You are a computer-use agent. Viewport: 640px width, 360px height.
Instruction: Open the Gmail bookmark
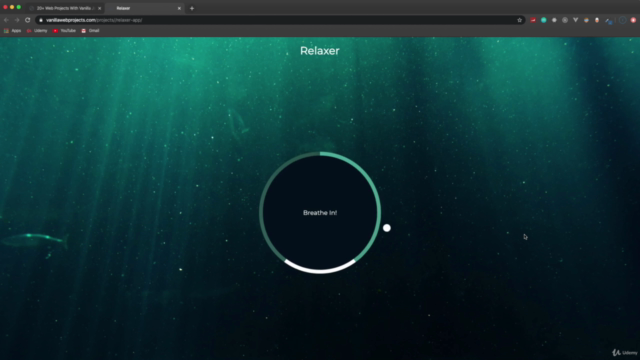[x=90, y=31]
